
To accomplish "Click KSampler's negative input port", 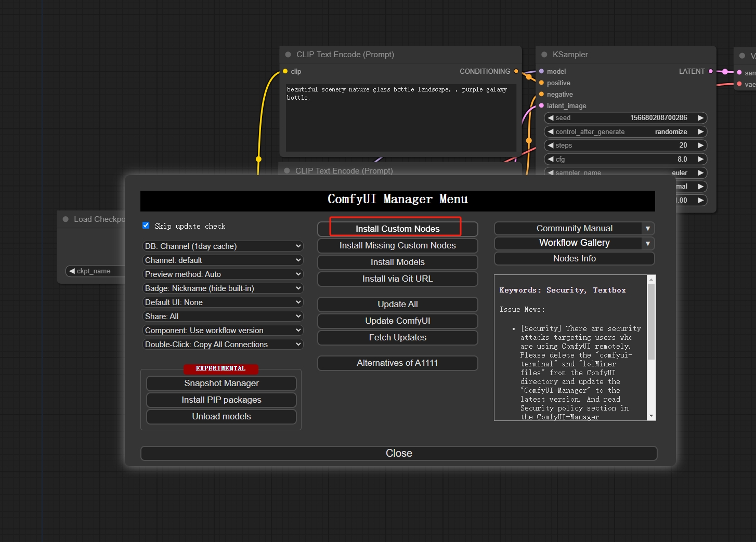I will point(542,94).
